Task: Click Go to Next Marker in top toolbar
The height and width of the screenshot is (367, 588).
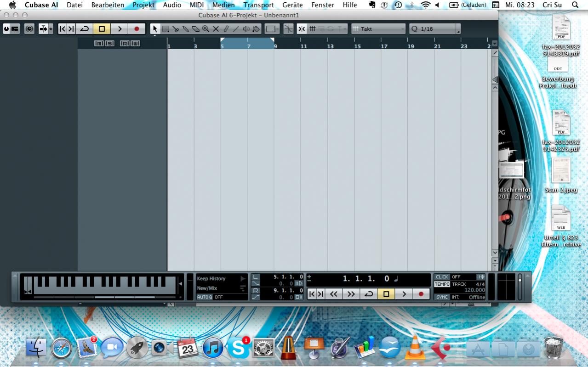Action: pyautogui.click(x=71, y=29)
